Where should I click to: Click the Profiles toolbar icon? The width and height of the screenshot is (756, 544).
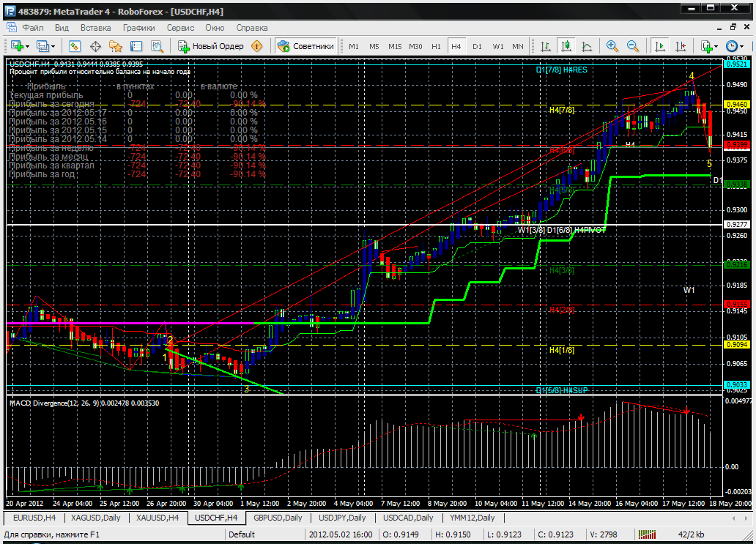(x=42, y=46)
